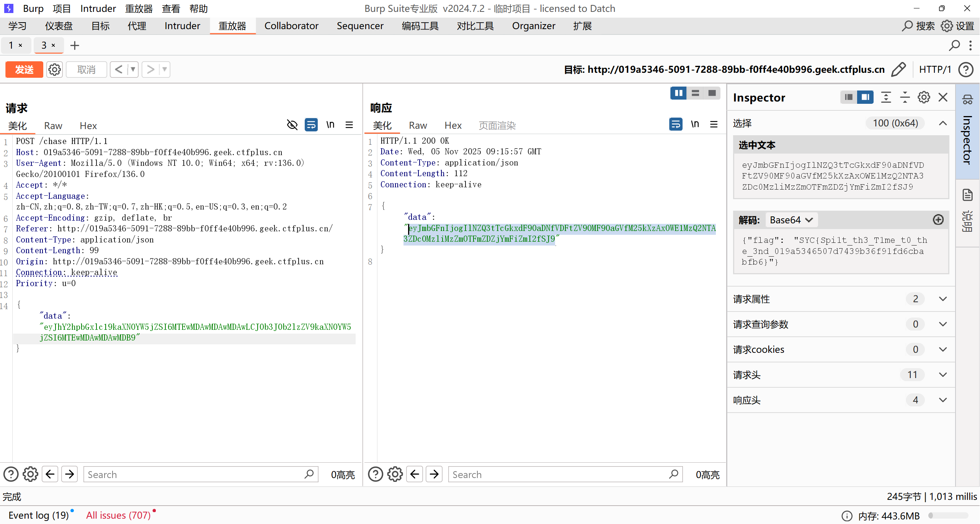The width and height of the screenshot is (980, 524).
Task: Open Repeater send settings gear icon
Action: 54,69
